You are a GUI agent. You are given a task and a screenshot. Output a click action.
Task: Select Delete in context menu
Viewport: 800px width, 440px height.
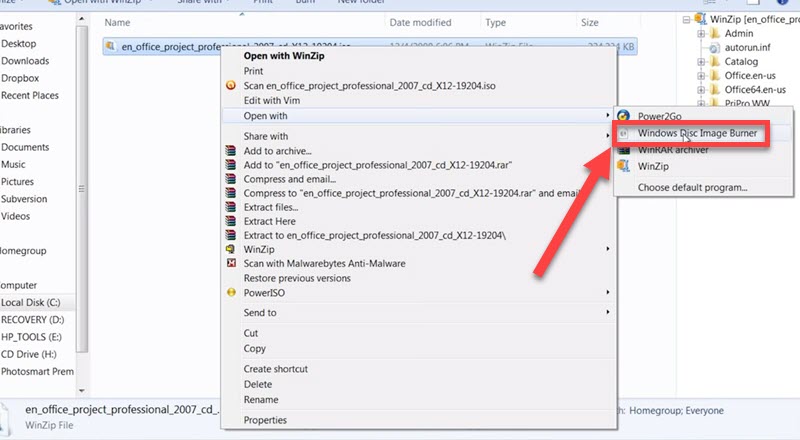click(258, 384)
